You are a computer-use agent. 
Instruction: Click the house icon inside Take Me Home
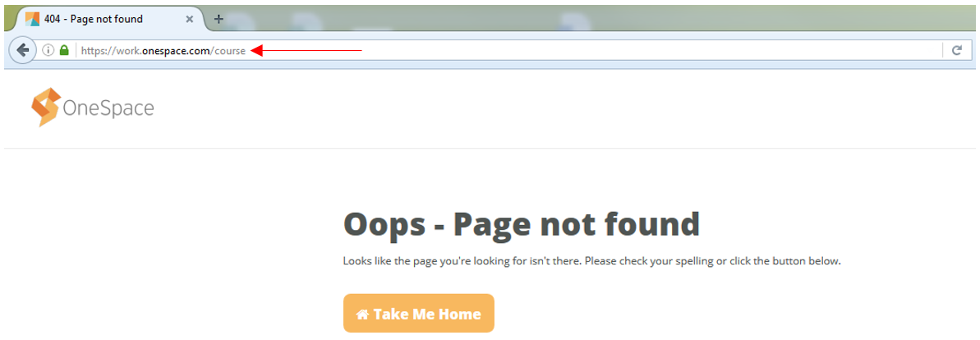point(362,314)
